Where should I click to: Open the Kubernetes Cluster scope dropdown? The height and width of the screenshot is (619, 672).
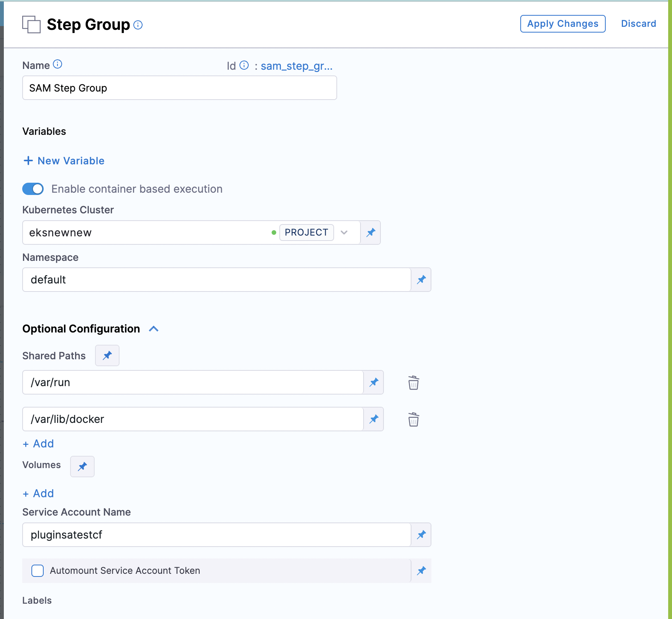coord(344,233)
